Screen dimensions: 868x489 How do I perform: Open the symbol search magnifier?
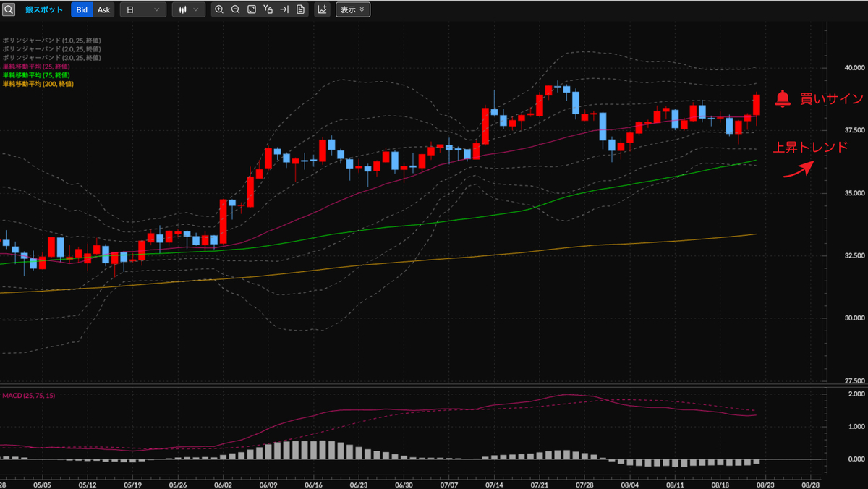pyautogui.click(x=9, y=10)
